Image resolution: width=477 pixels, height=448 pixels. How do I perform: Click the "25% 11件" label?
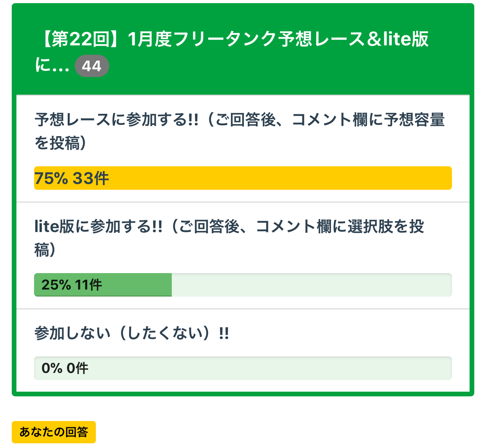pyautogui.click(x=72, y=285)
